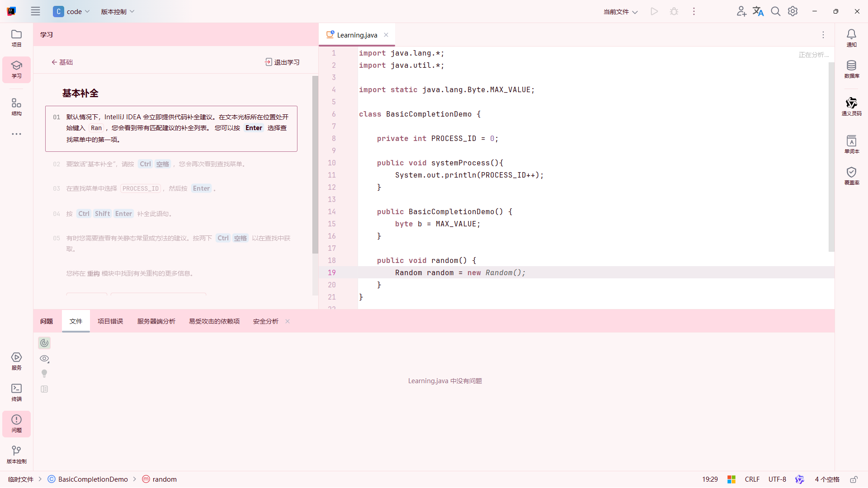
Task: Go back to the Basics lesson list
Action: [x=62, y=62]
